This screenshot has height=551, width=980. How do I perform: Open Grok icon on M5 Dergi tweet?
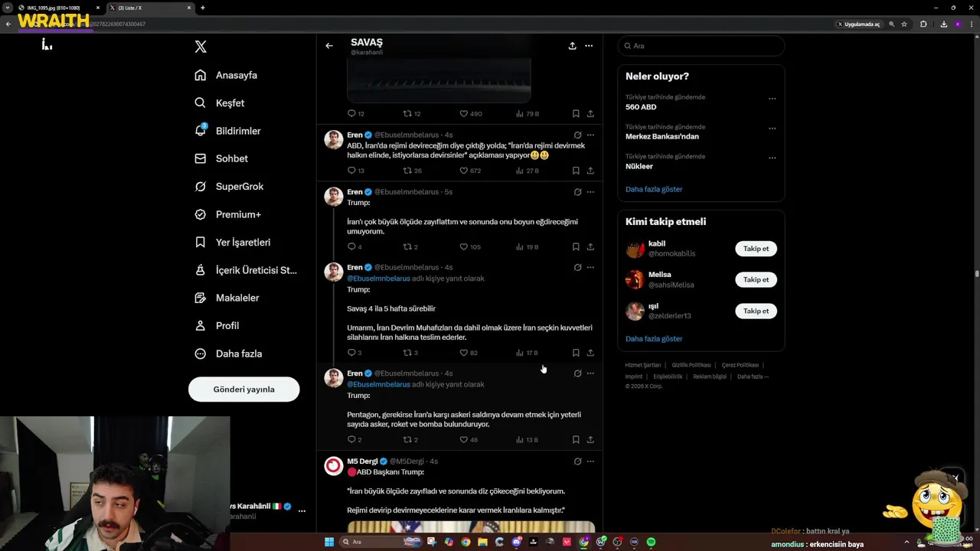pos(577,461)
